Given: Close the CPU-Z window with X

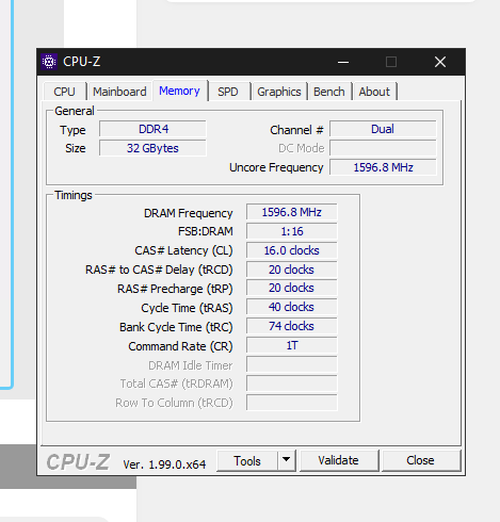Looking at the screenshot, I should pyautogui.click(x=440, y=62).
